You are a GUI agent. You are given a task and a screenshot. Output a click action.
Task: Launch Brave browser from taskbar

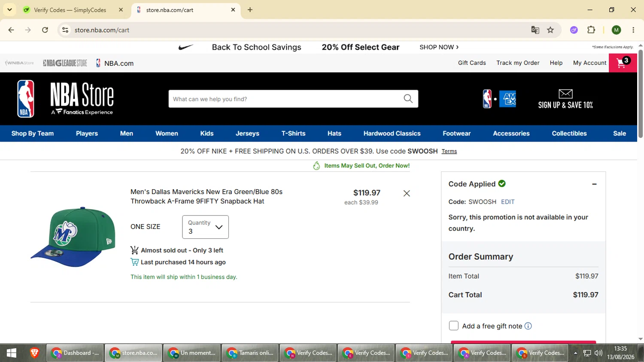point(34,353)
